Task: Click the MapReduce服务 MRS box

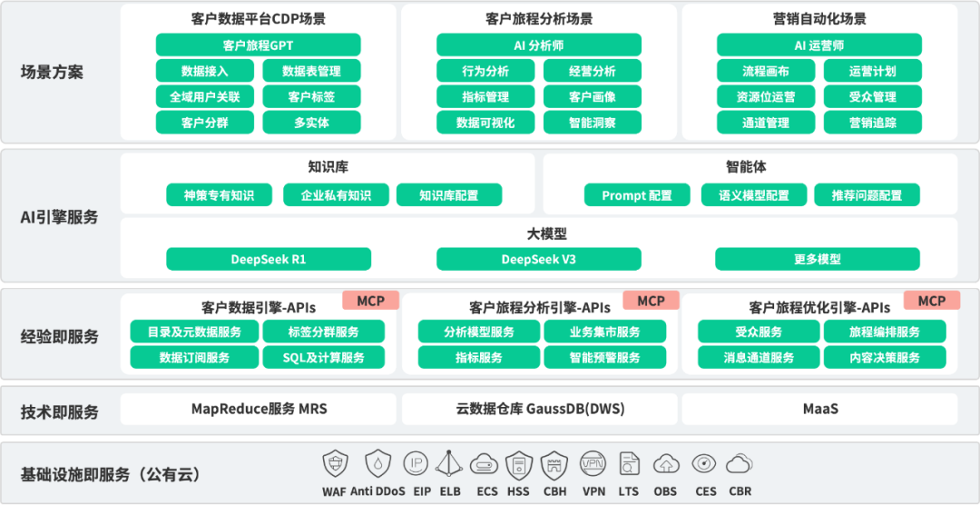Action: click(258, 410)
